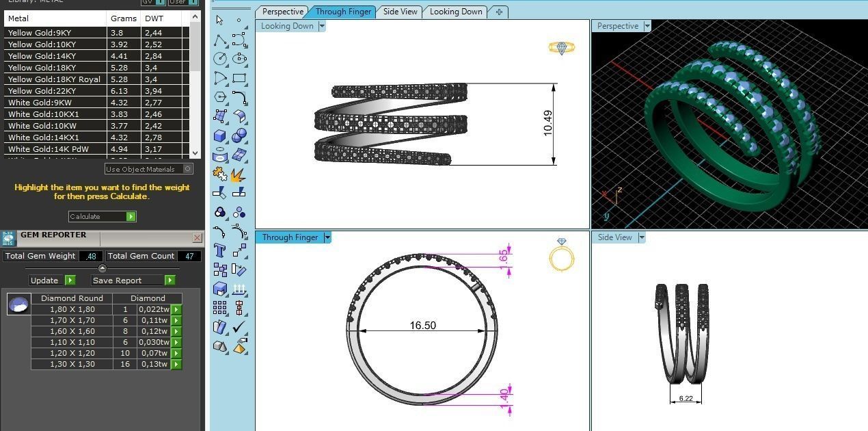
Task: Select the Split tool
Action: (239, 194)
